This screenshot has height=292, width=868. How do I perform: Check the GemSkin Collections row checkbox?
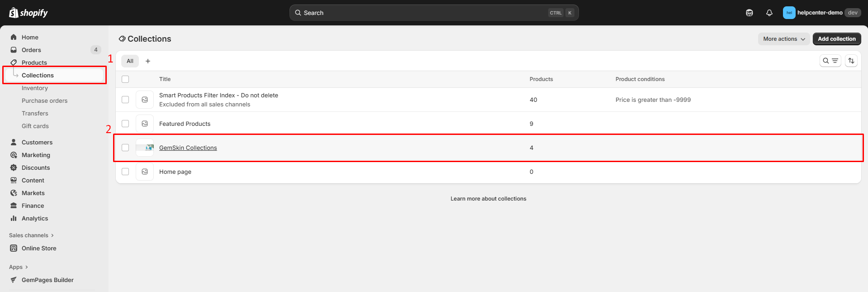click(125, 148)
